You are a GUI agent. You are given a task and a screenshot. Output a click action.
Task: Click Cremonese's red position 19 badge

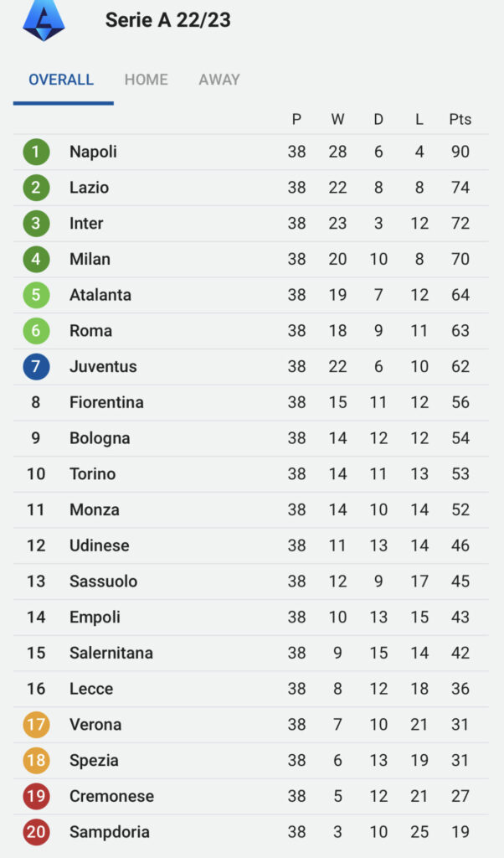36,796
